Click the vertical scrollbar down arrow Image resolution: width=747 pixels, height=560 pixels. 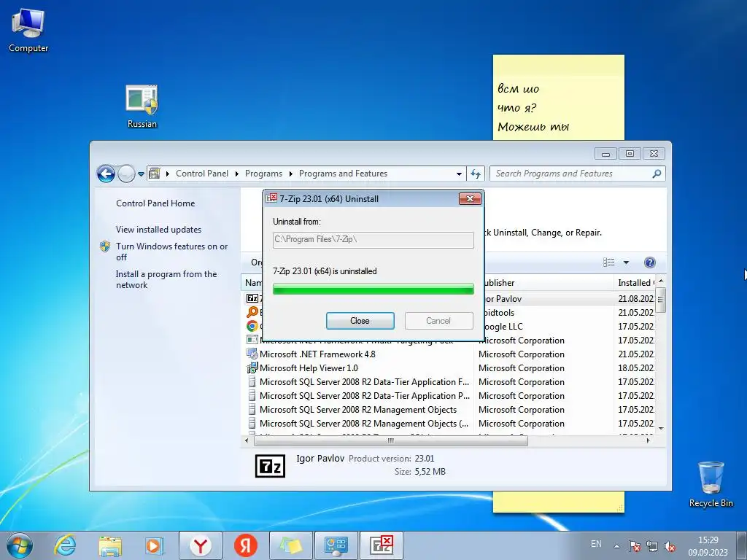pyautogui.click(x=661, y=429)
